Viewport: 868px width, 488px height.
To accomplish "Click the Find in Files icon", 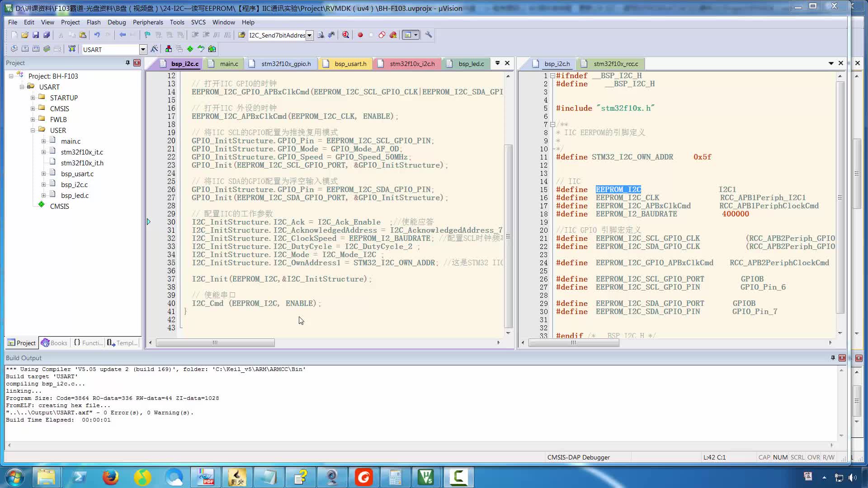I will point(241,35).
